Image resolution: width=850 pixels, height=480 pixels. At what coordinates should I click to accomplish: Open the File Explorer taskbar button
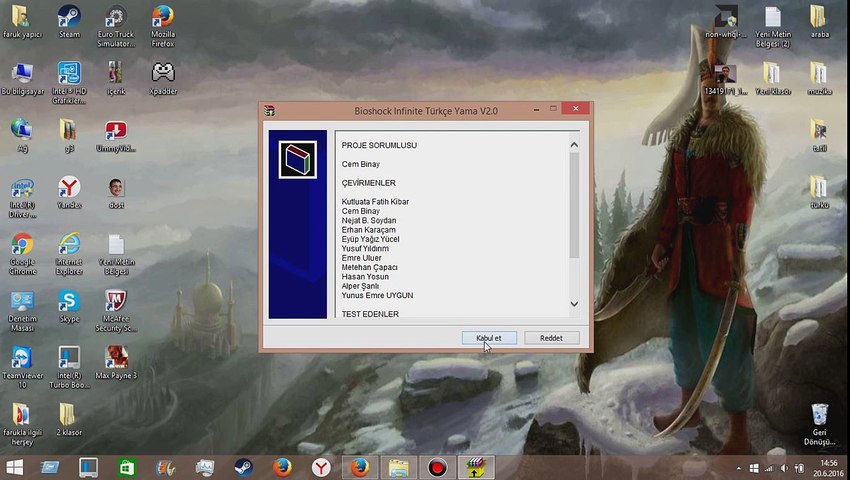coord(398,468)
